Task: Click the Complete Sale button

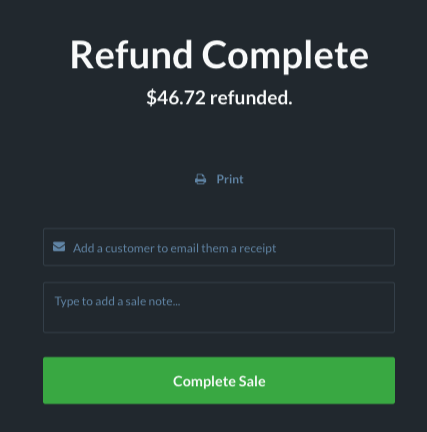Action: [219, 381]
